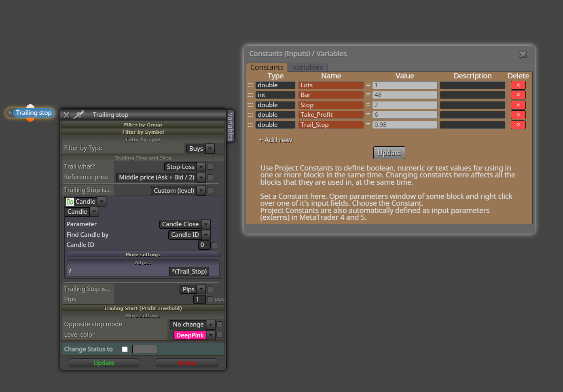Toggle the Pips value checkbox
This screenshot has height=392, width=563.
[x=210, y=299]
